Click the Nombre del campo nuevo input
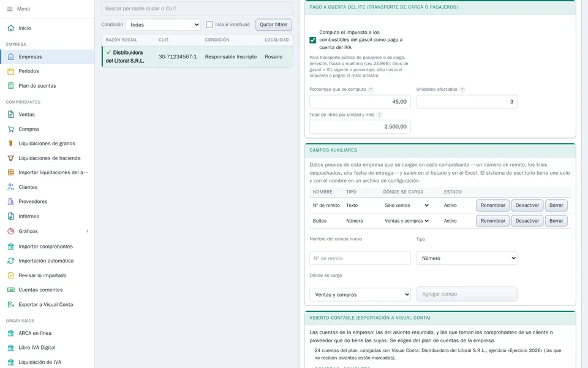588x368 pixels. 360,258
